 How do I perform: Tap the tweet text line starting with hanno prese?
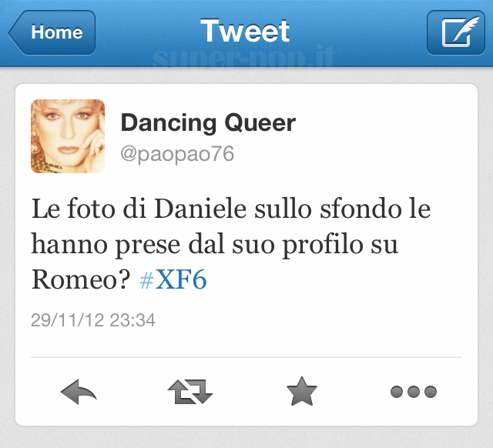coord(215,245)
